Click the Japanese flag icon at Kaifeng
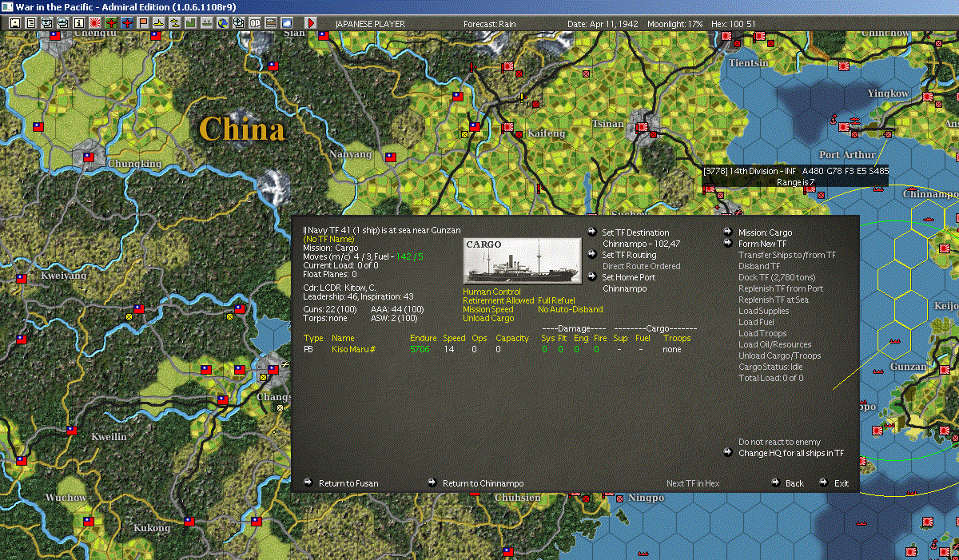Image resolution: width=959 pixels, height=560 pixels. [507, 126]
